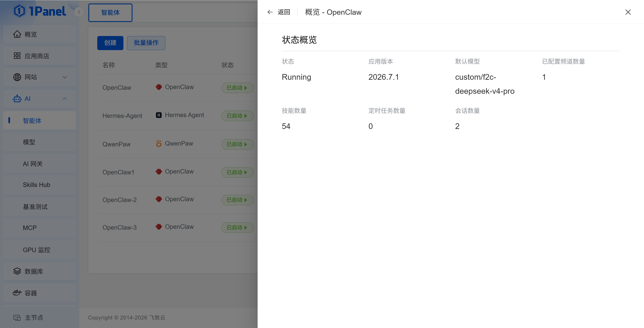644x328 pixels.
Task: Expand the 网站 menu chevron
Action: (x=65, y=77)
